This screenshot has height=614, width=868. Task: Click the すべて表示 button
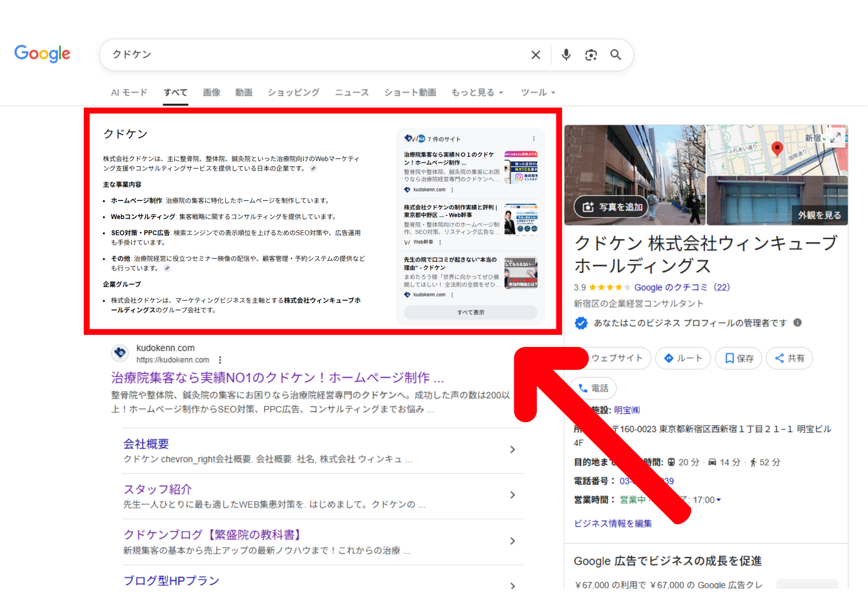pos(470,312)
